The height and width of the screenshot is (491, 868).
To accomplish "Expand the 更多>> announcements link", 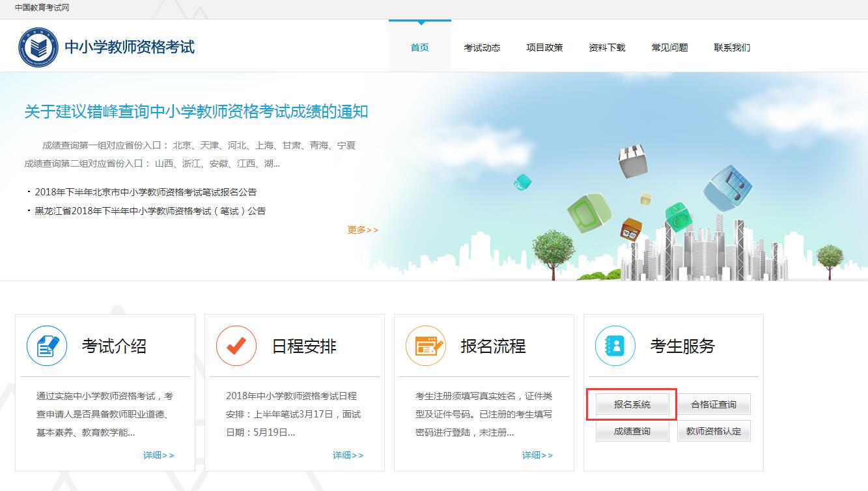I will tap(363, 230).
